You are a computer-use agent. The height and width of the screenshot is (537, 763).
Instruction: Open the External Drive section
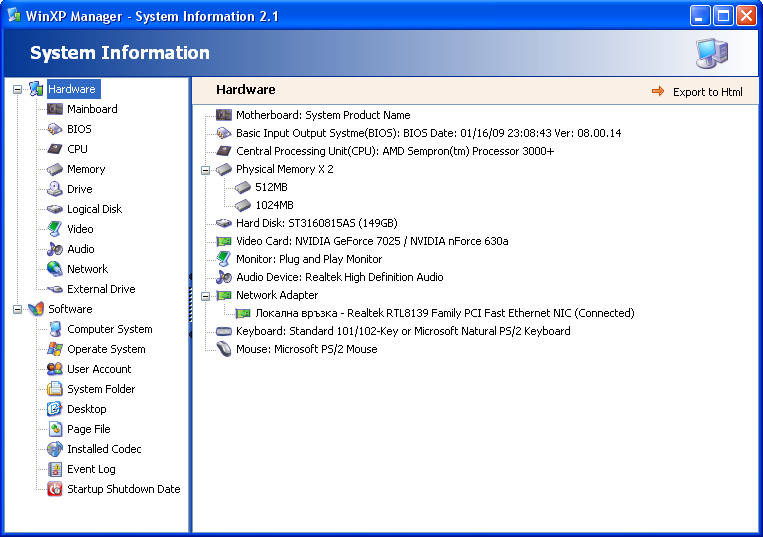(x=101, y=289)
